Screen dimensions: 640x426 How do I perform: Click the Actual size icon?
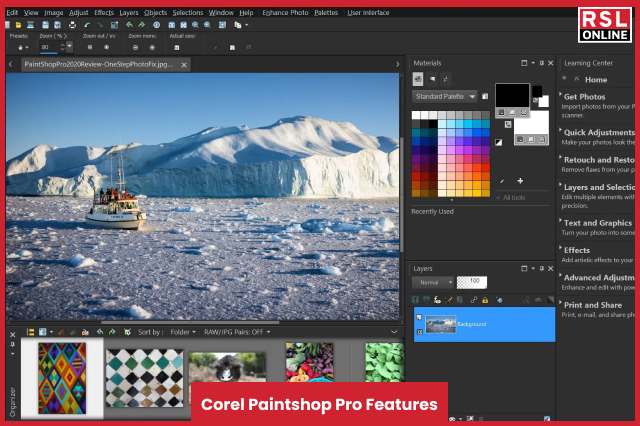[176, 47]
